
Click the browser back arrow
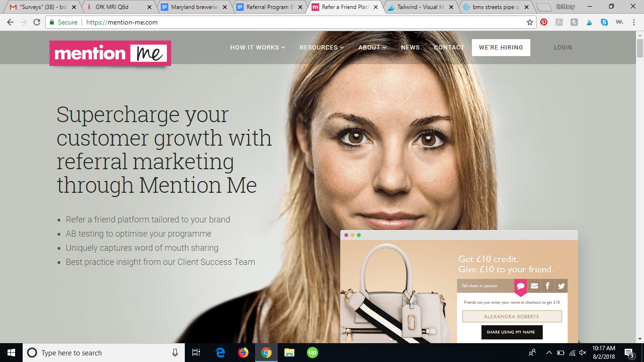(x=10, y=22)
